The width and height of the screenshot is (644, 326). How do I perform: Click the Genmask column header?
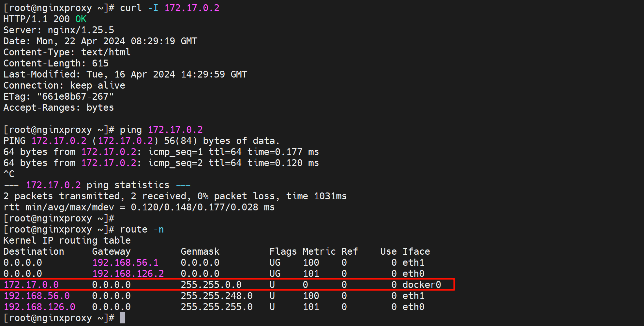coord(200,251)
